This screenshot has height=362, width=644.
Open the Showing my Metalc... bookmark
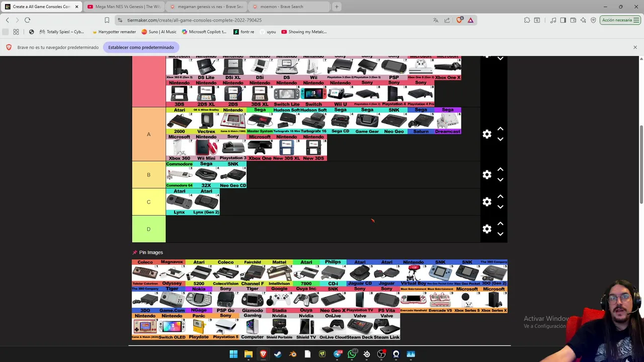point(304,32)
